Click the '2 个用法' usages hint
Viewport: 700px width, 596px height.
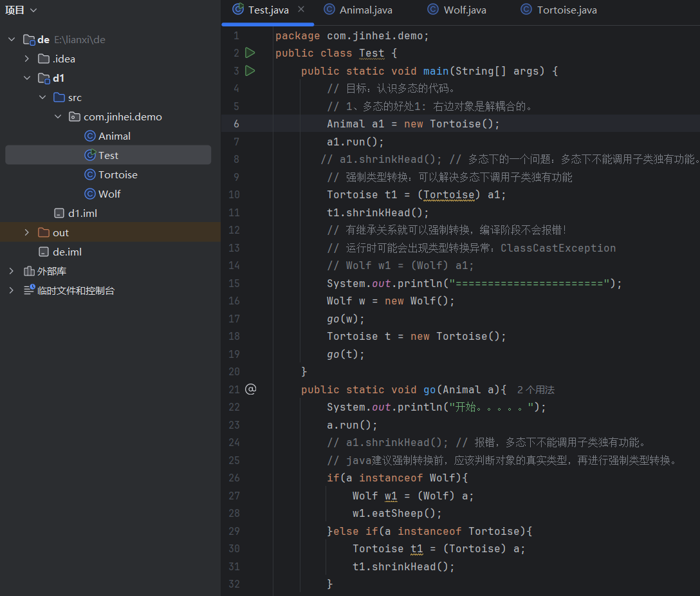click(x=536, y=390)
